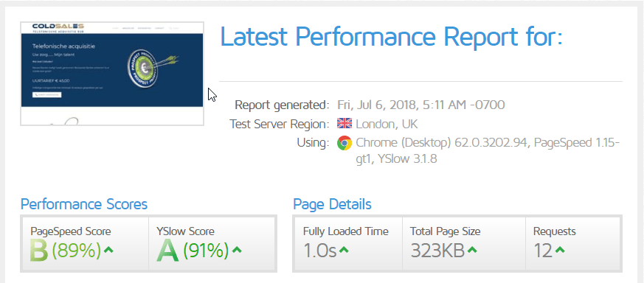The width and height of the screenshot is (644, 283).
Task: Click the Latest Performance Report for heading
Action: [x=391, y=36]
